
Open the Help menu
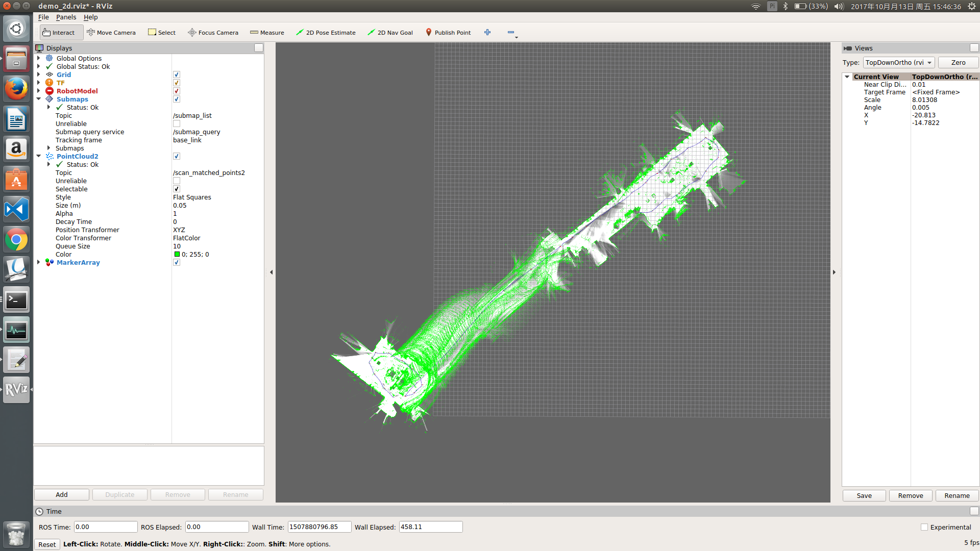click(x=90, y=17)
